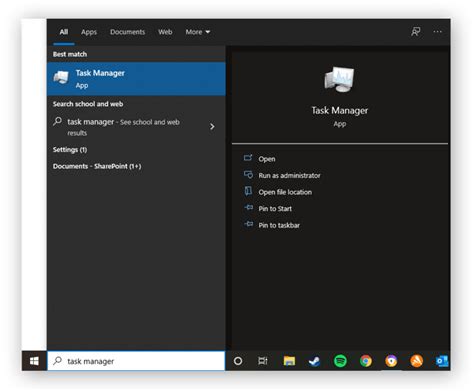Click the Task Manager title in preview pane
474x391 pixels.
click(x=340, y=110)
